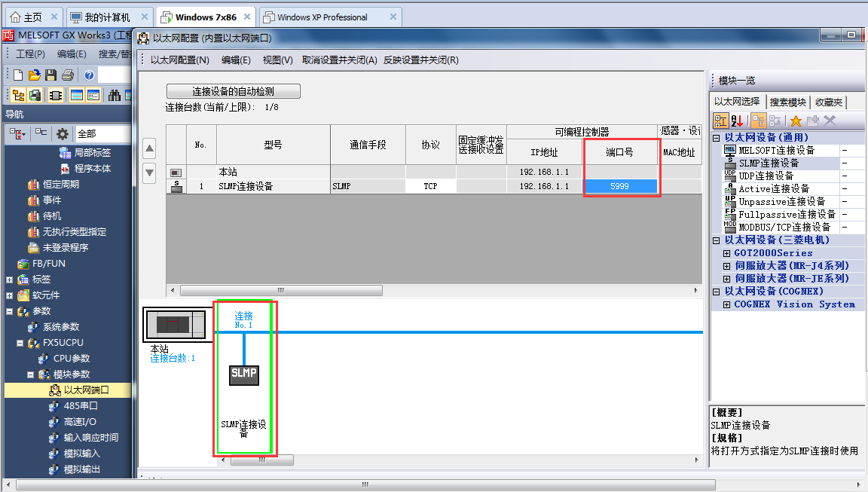Viewport: 868px width, 492px height.
Task: Toggle the Output window icon
Action: pos(76,95)
